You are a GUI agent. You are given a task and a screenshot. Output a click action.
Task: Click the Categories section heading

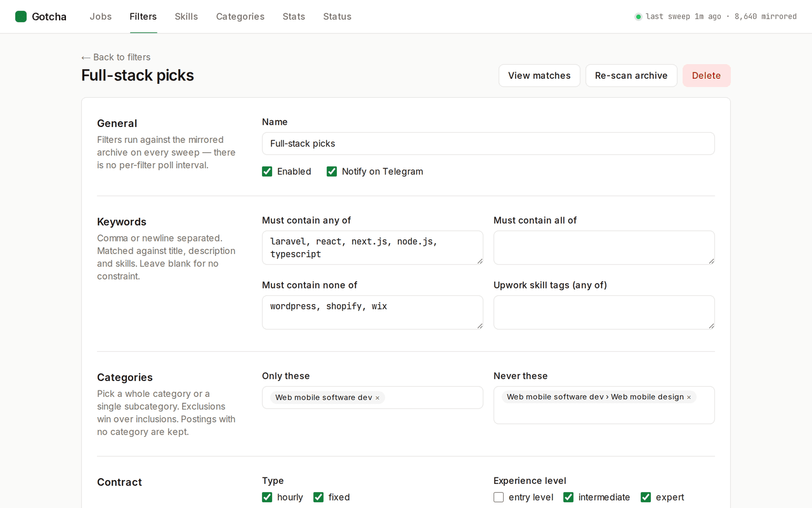click(125, 377)
